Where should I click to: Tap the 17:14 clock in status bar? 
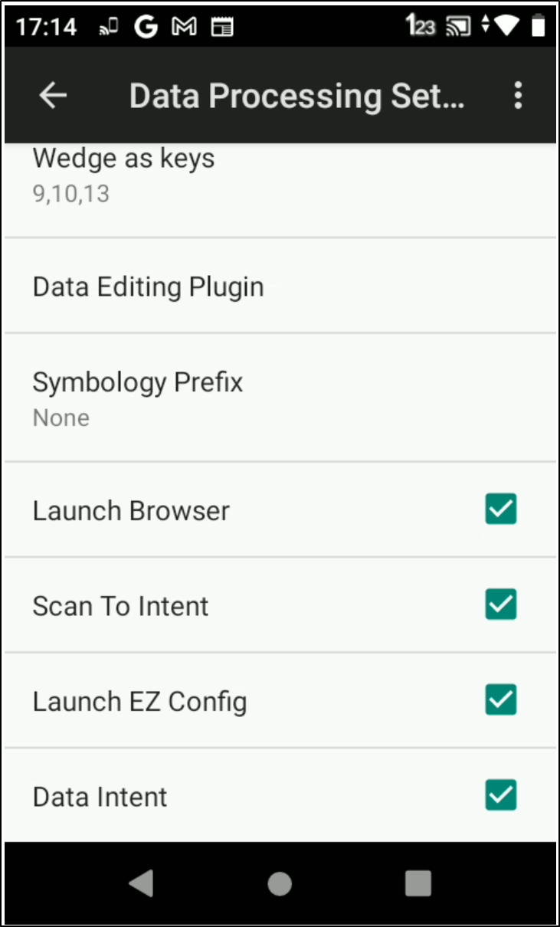pos(47,27)
